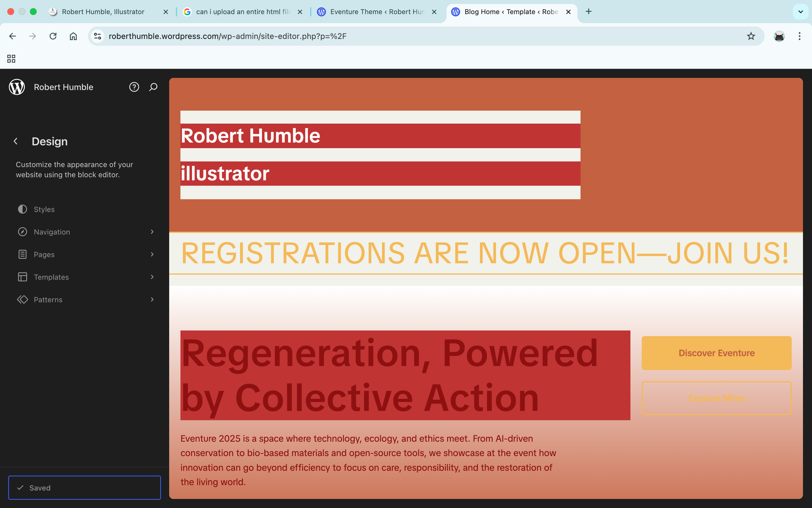Image resolution: width=812 pixels, height=508 pixels.
Task: Switch to the Google search tab
Action: (239, 12)
